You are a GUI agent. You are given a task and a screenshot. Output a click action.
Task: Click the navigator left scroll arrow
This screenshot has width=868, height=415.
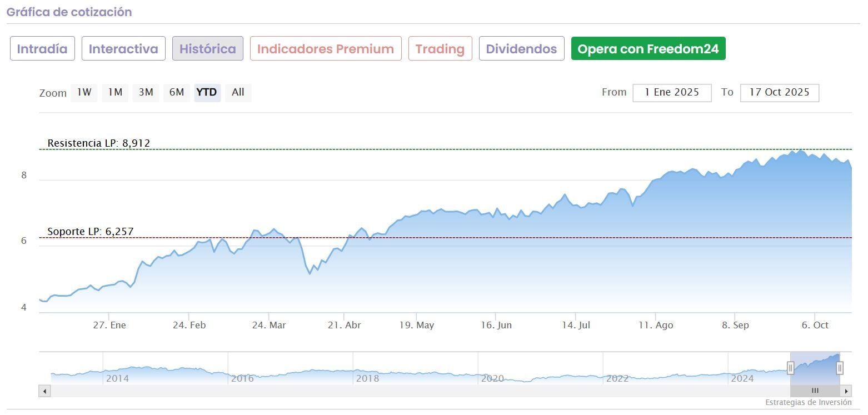(x=44, y=391)
